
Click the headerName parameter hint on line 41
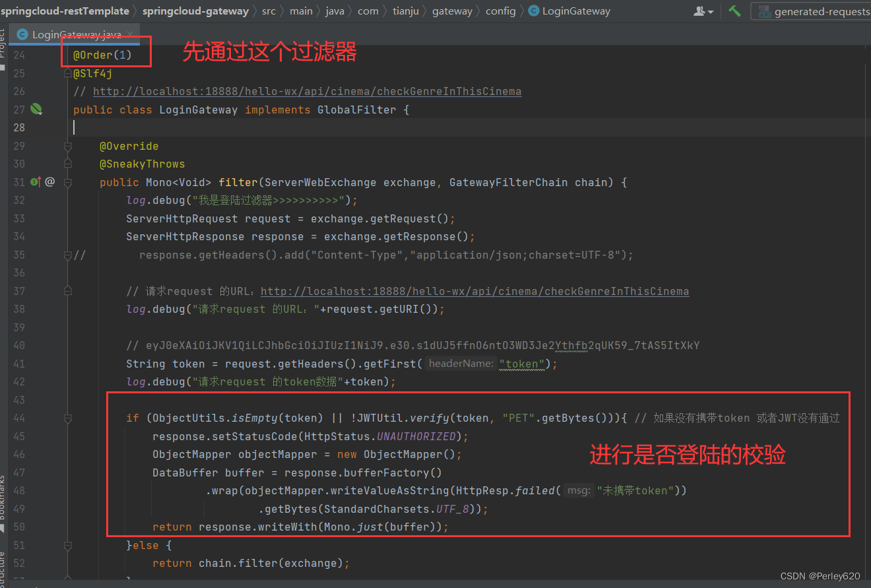[460, 364]
